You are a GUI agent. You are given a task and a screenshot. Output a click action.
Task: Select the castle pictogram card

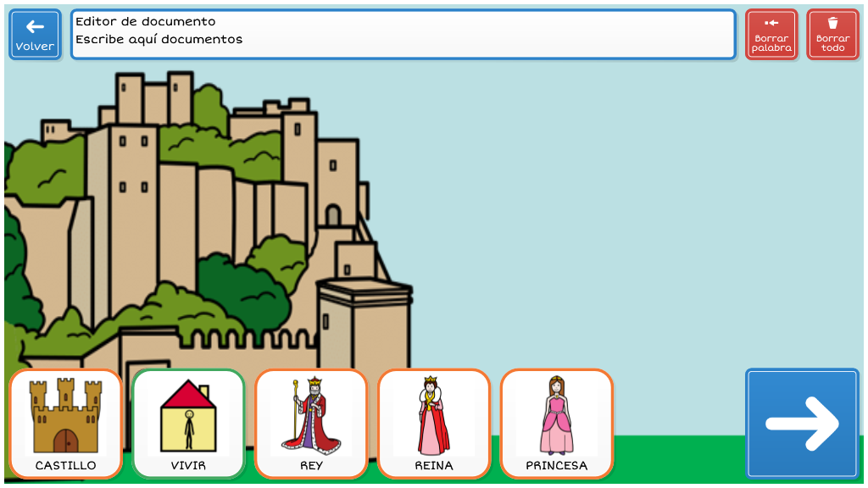pos(66,417)
